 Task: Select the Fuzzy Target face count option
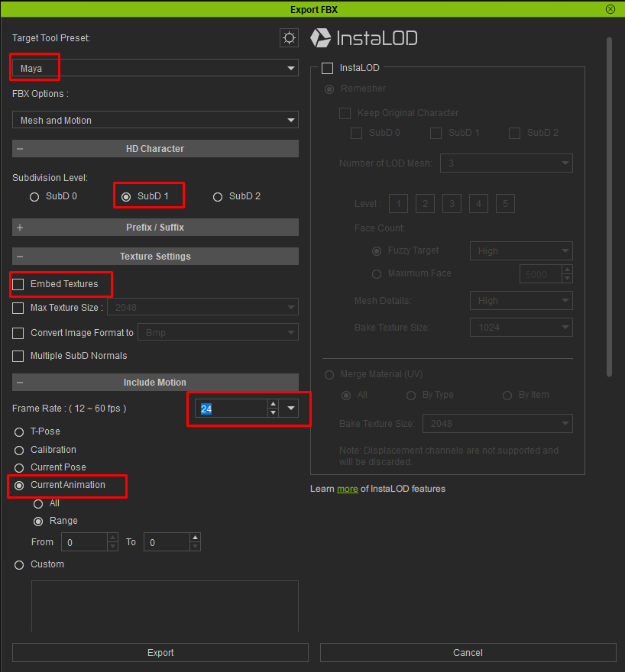pos(377,251)
